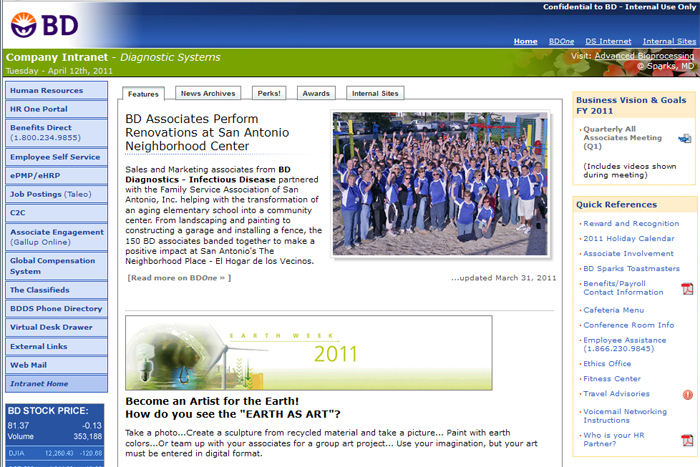Click the DJIA index row in stock panel
The width and height of the screenshot is (700, 467).
pyautogui.click(x=55, y=453)
